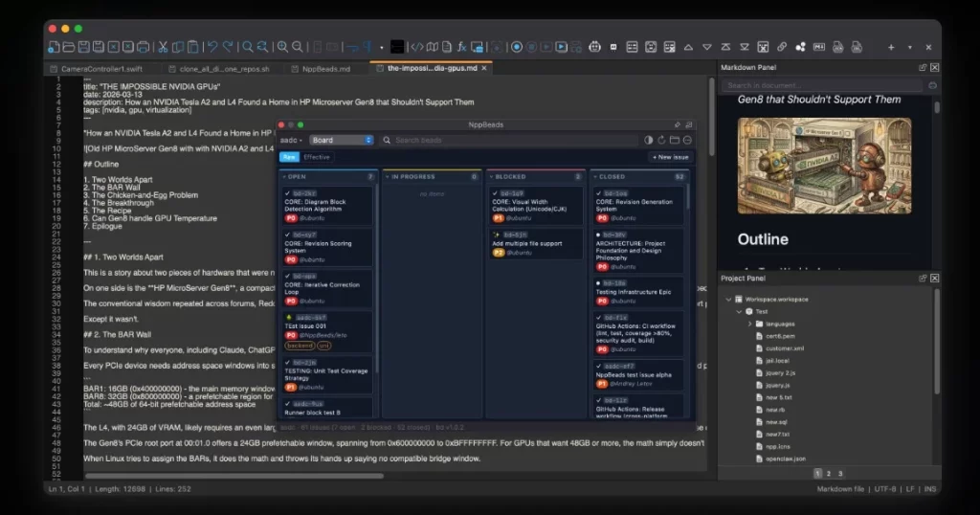Toggle check on CORE: Revision Generation System card
The width and height of the screenshot is (980, 515).
coord(599,193)
